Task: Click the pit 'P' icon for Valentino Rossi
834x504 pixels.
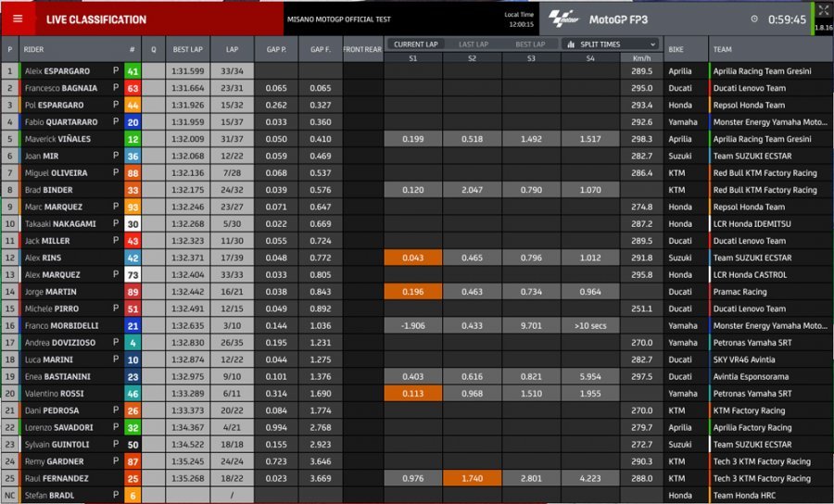Action: pyautogui.click(x=116, y=393)
